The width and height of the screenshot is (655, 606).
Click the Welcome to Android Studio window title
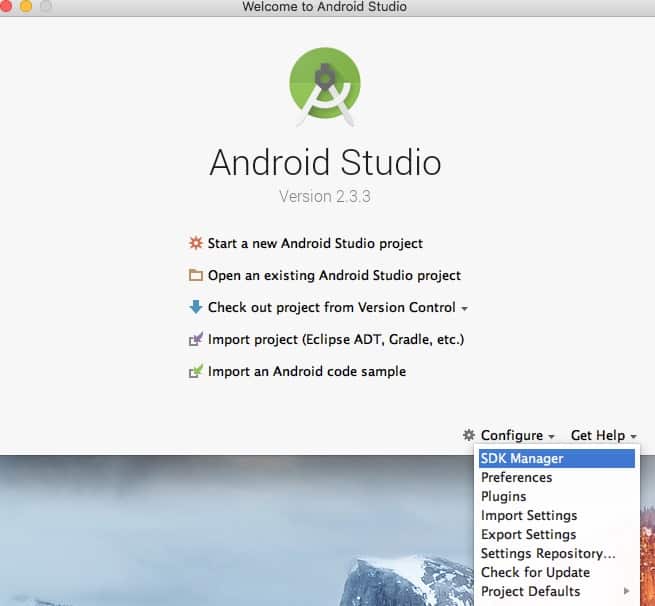(x=325, y=6)
